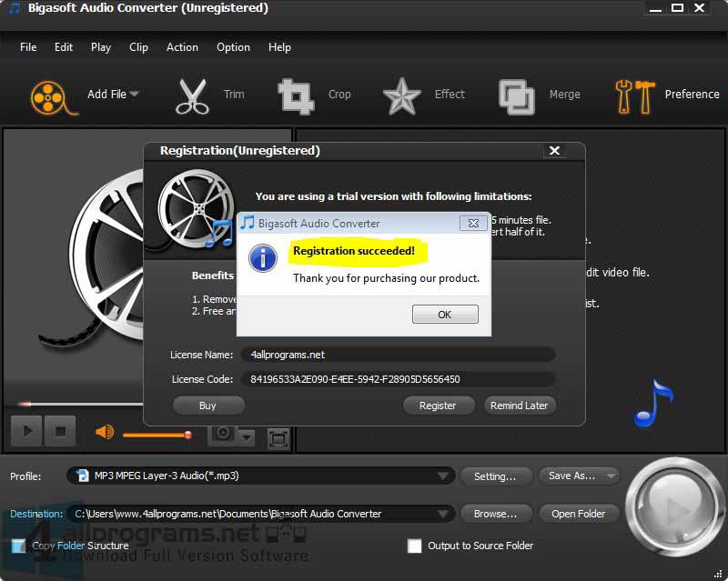Select the Trim scissors tool

tap(192, 96)
